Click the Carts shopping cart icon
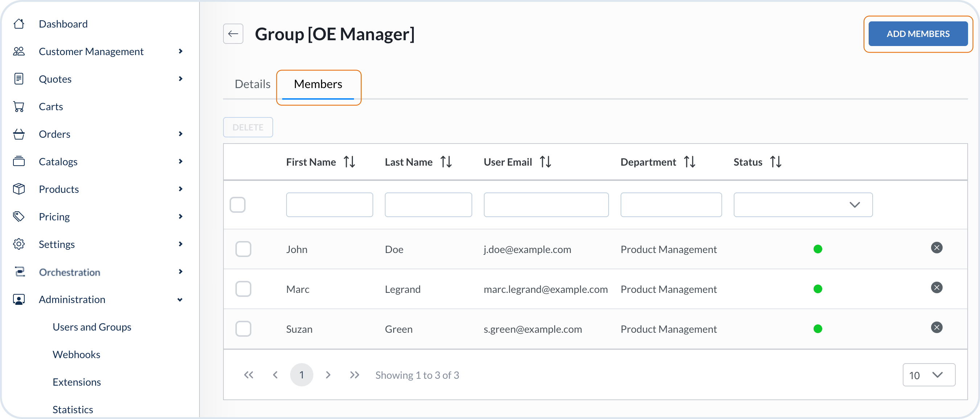Image resolution: width=980 pixels, height=419 pixels. [18, 107]
